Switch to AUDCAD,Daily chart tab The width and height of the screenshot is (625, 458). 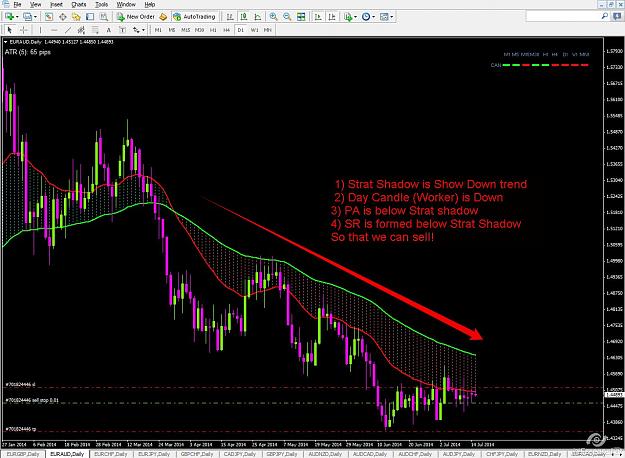(370, 454)
